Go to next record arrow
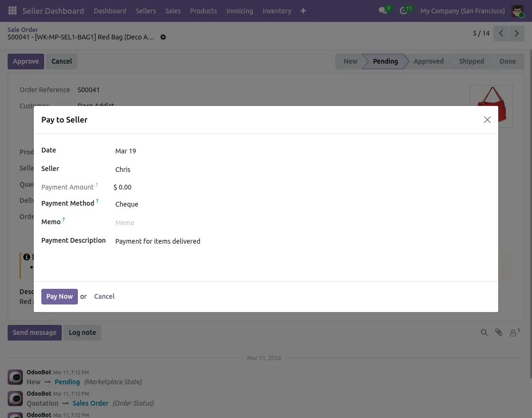 click(517, 33)
